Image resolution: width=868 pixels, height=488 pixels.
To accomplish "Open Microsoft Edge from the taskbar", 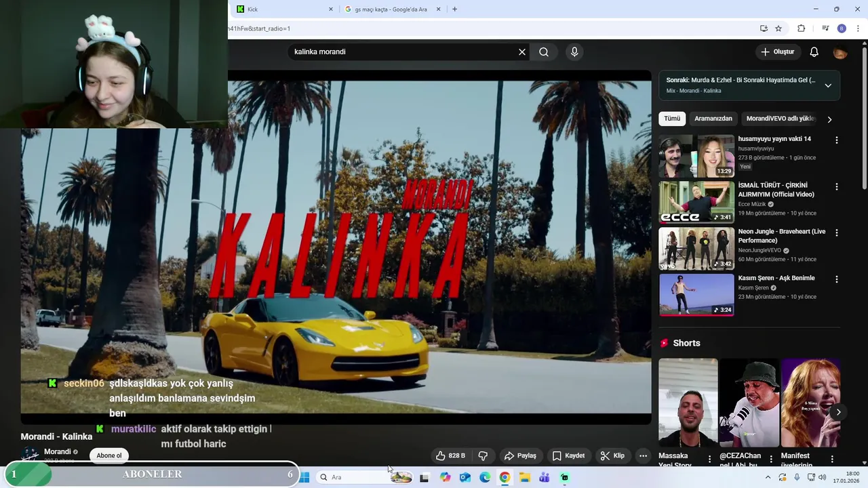I will tap(485, 477).
